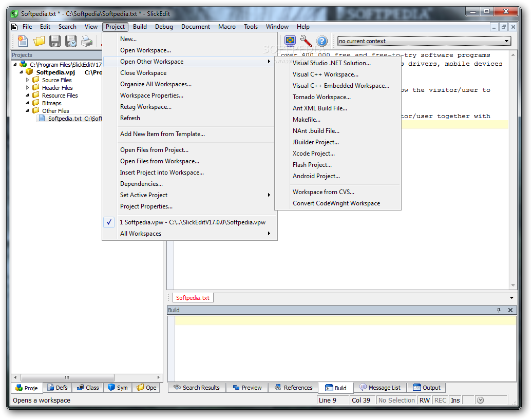532x420 pixels.
Task: Collapse the Bitmaps folder arrow
Action: point(28,103)
